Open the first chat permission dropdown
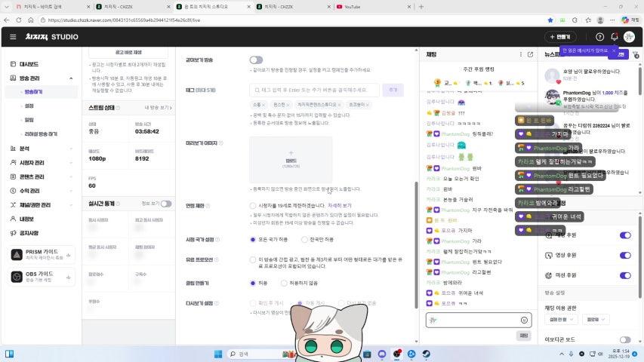Screen dimensions: 644x362 click(x=561, y=319)
